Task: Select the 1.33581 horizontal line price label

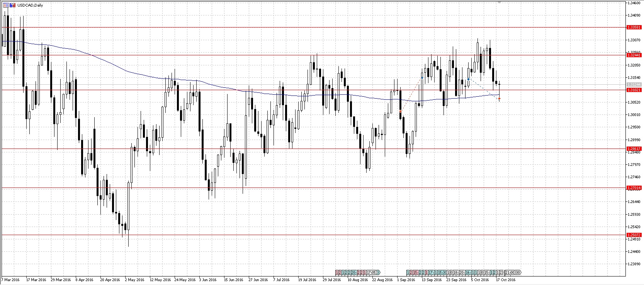Action: tap(634, 27)
